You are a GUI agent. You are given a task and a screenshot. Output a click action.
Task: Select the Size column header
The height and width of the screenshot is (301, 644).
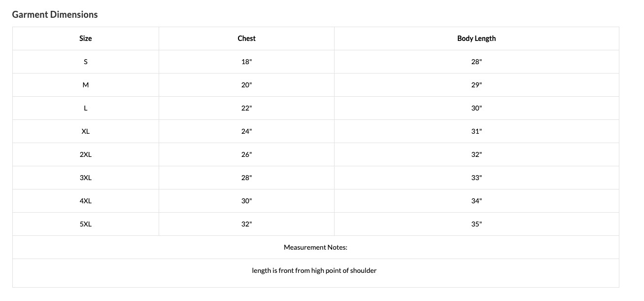86,38
